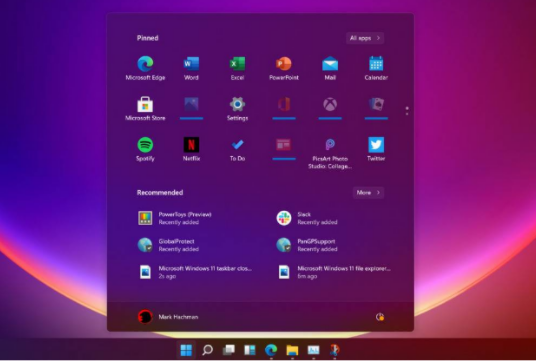
Task: Expand the All apps list
Action: (365, 38)
